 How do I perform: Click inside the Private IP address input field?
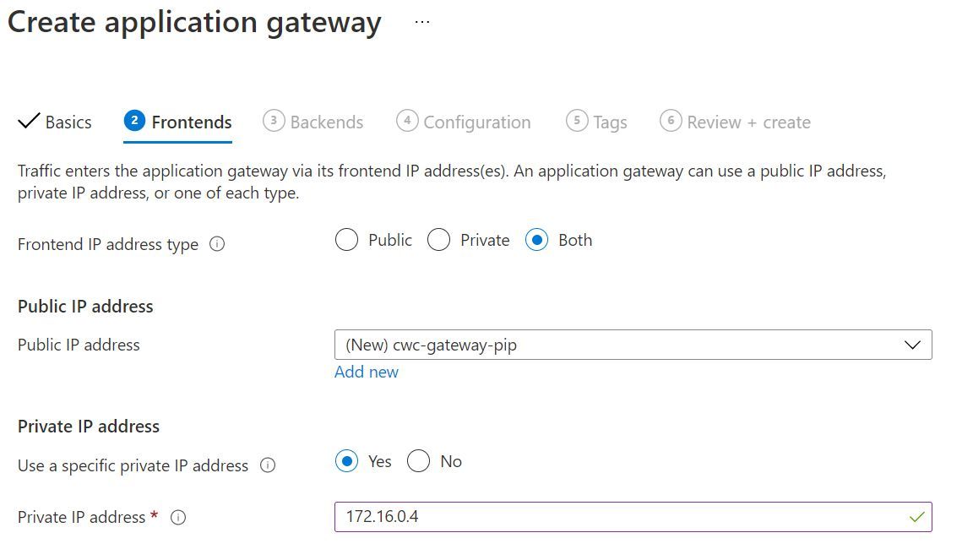tap(591, 516)
